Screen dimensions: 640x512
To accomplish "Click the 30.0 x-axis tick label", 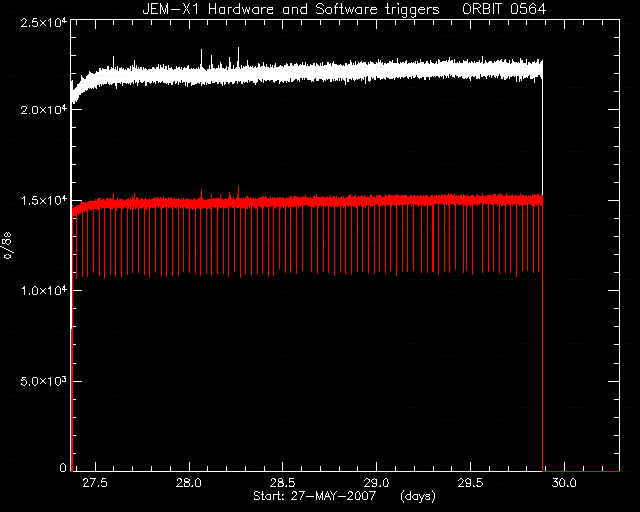I will (x=564, y=483).
